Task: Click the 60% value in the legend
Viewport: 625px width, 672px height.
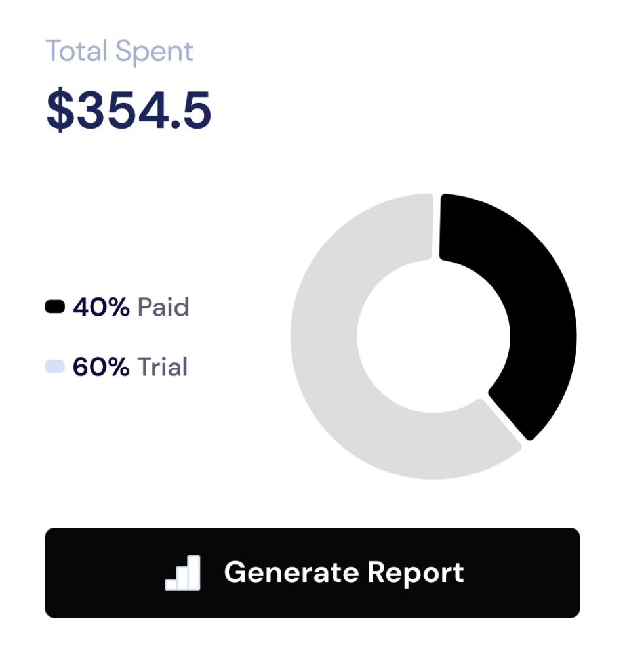Action: 101,367
